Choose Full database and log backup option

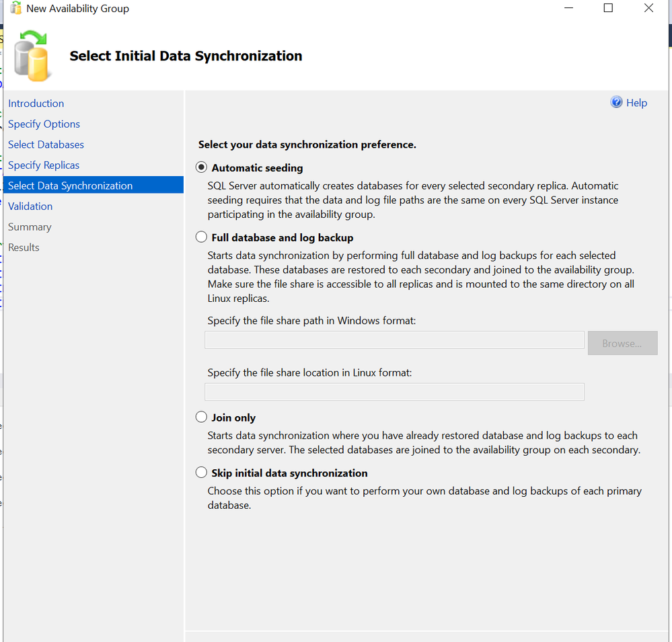point(201,237)
